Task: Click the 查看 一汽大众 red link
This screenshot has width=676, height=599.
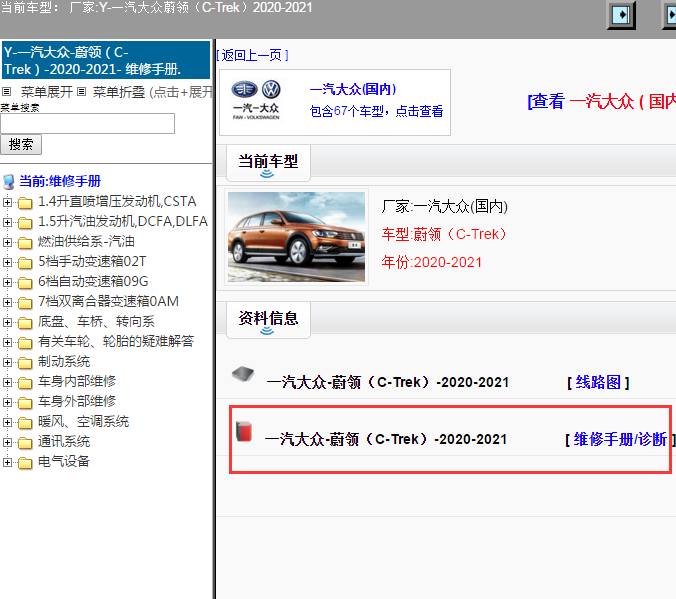Action: 602,101
